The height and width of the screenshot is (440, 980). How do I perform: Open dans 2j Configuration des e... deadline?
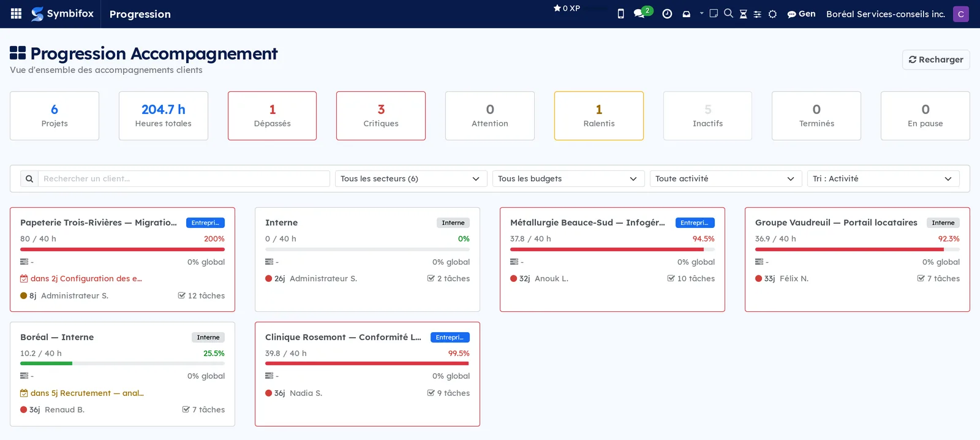pyautogui.click(x=86, y=279)
